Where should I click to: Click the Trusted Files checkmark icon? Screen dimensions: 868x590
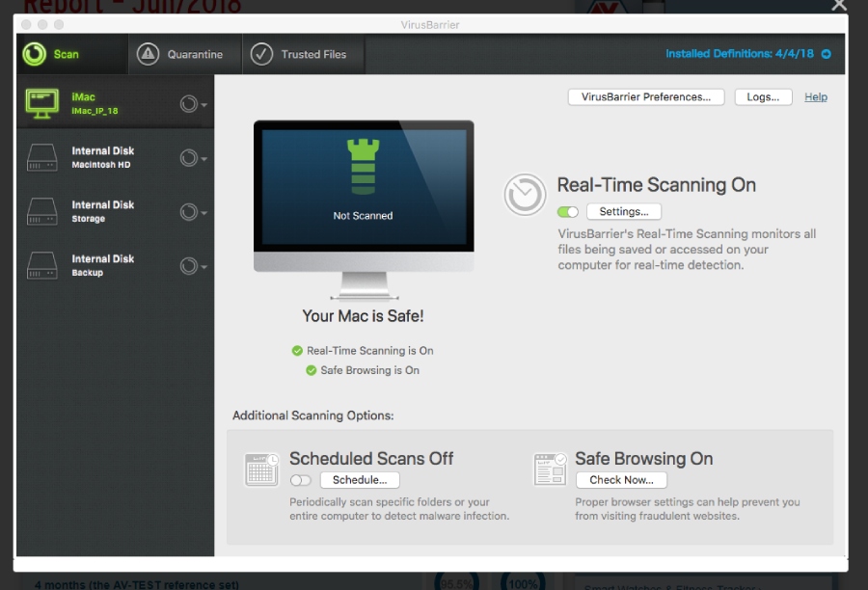[x=261, y=54]
